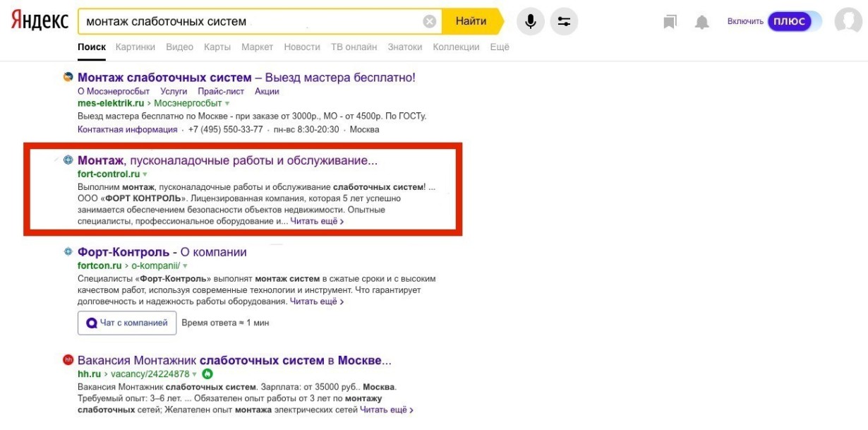Open result Монтаж, пусконаладочные работы и обслуживание
This screenshot has width=868, height=430.
point(227,160)
